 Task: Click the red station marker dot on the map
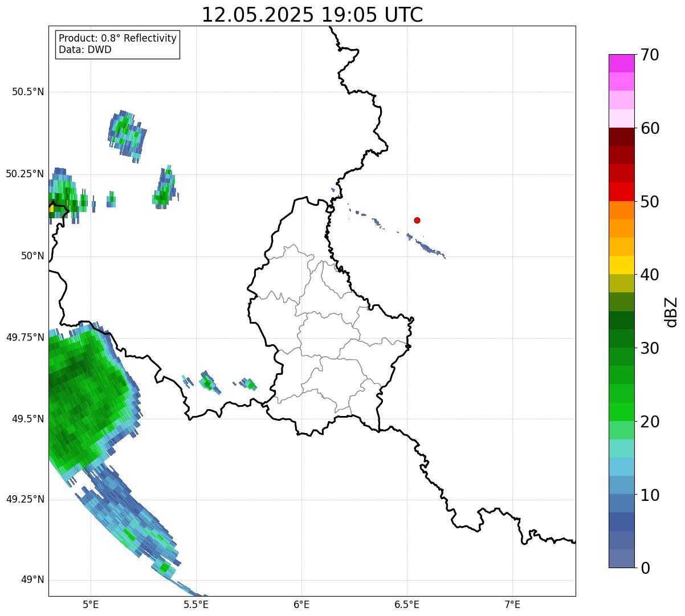click(417, 220)
